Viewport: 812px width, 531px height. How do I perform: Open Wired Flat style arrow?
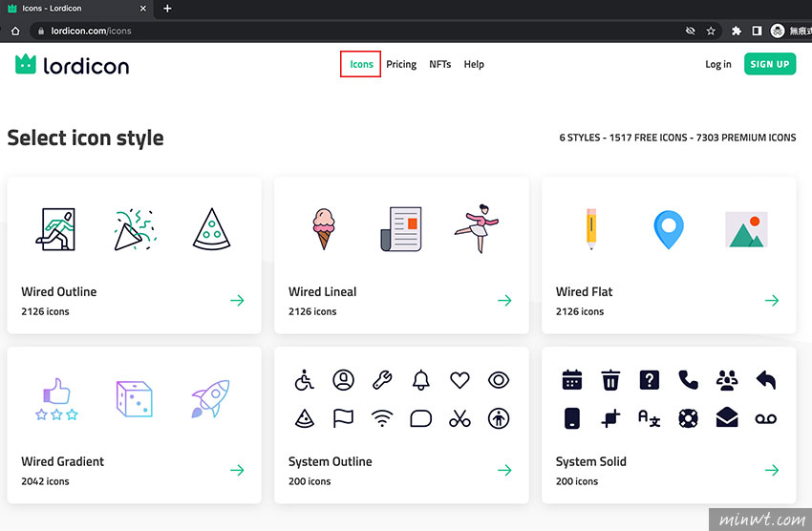click(772, 300)
